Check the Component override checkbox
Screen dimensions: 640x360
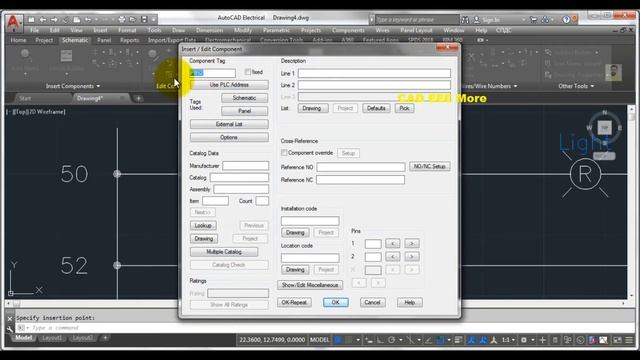coord(284,153)
